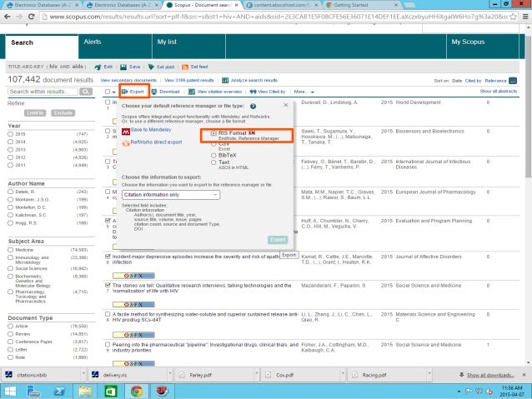Viewport: 532px width, 399px height.
Task: Expand the More options dropdown
Action: coord(304,92)
